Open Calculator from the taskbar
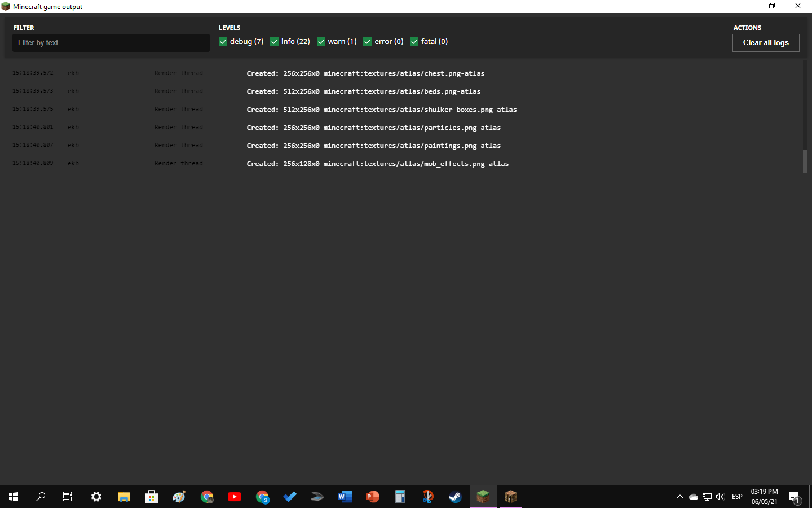Image resolution: width=812 pixels, height=508 pixels. click(x=400, y=497)
